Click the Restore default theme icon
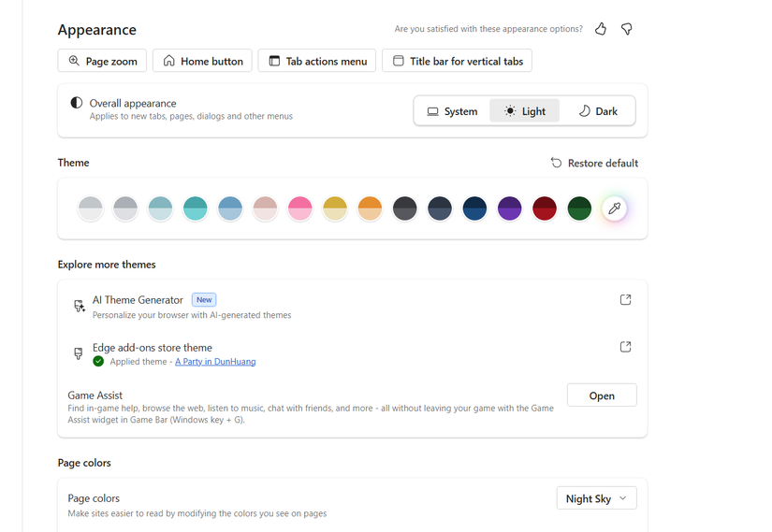Screen dimensions: 772x532 coord(557,163)
